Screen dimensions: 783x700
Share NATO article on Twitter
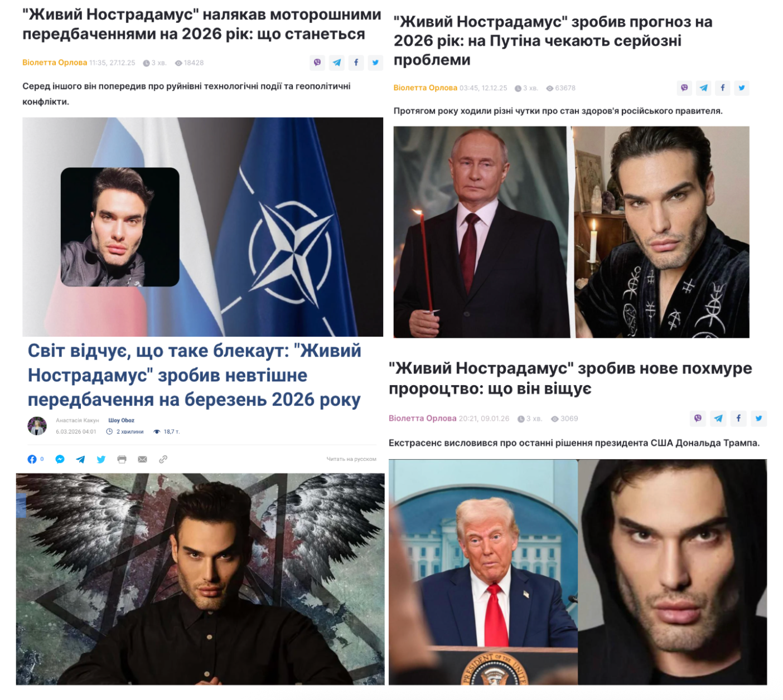pyautogui.click(x=376, y=62)
